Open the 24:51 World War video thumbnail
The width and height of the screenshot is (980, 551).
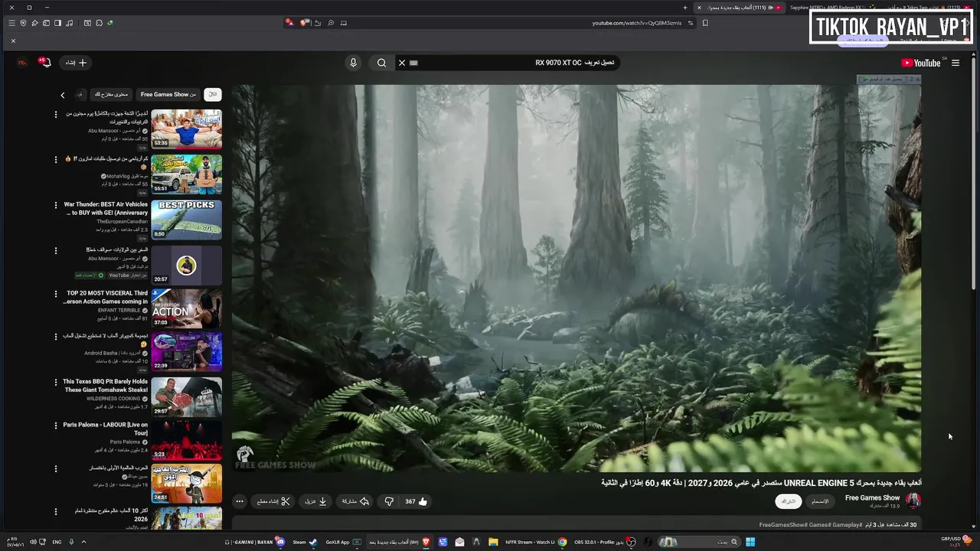pos(186,483)
